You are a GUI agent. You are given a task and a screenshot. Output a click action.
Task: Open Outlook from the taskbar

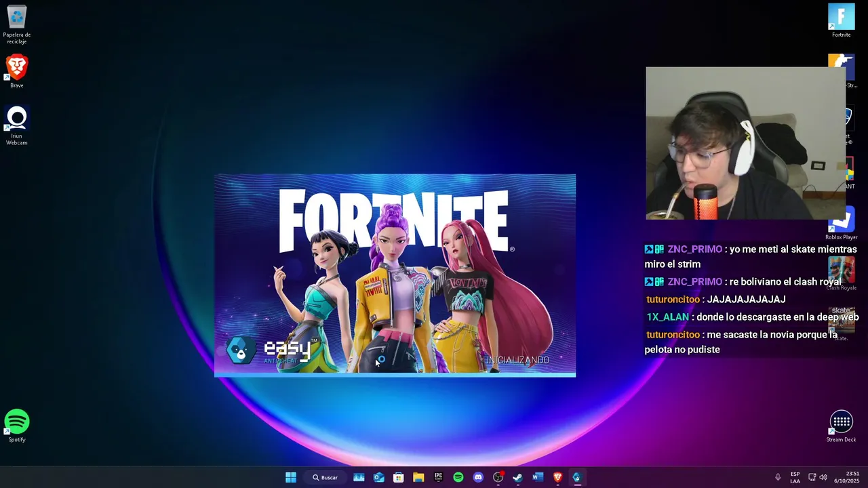[378, 477]
